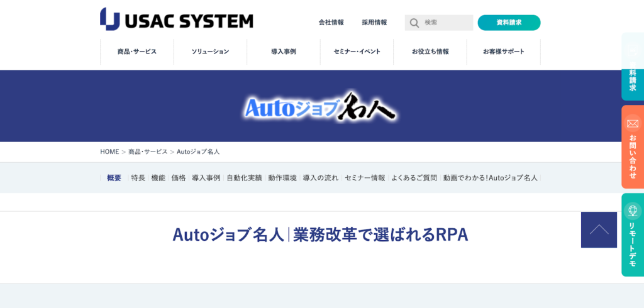
Task: Select the 機能 sub-navigation tab
Action: pos(158,178)
